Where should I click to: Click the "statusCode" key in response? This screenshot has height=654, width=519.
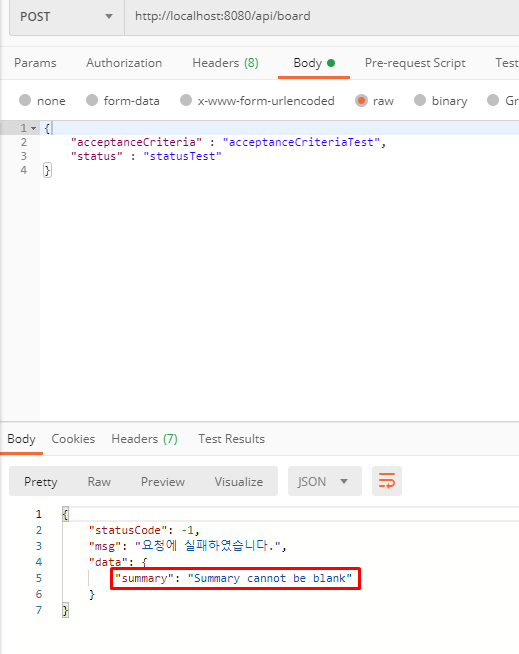point(128,530)
